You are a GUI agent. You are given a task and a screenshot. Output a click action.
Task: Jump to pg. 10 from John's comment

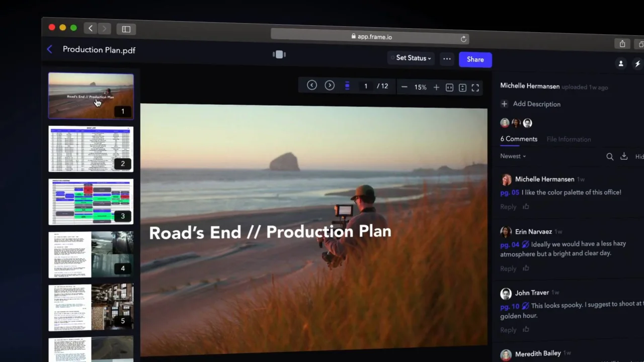pyautogui.click(x=509, y=306)
